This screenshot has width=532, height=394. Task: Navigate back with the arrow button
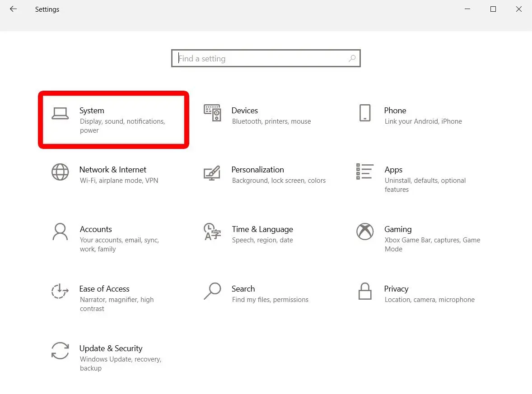(x=13, y=9)
